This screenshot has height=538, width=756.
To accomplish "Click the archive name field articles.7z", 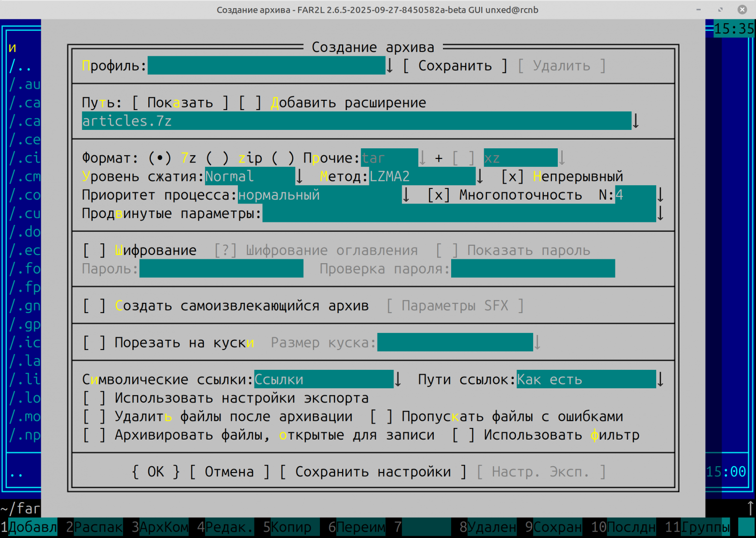I will click(x=357, y=121).
